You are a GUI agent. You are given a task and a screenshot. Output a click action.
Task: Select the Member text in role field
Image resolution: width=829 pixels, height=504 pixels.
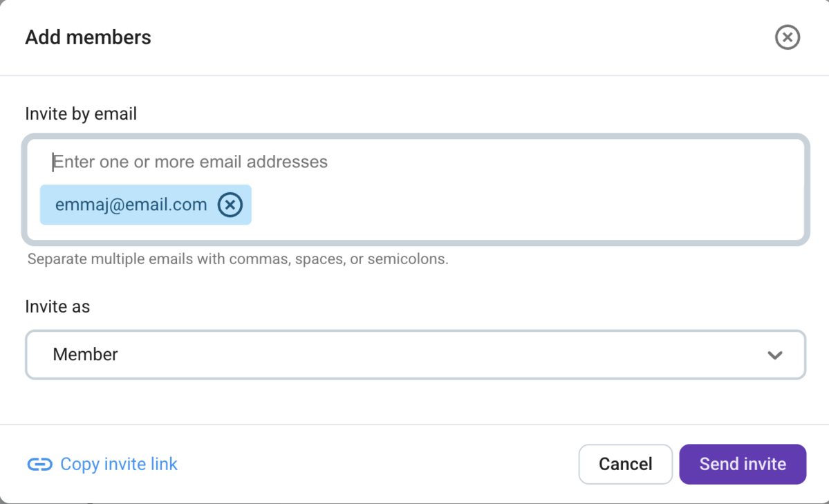pos(85,355)
